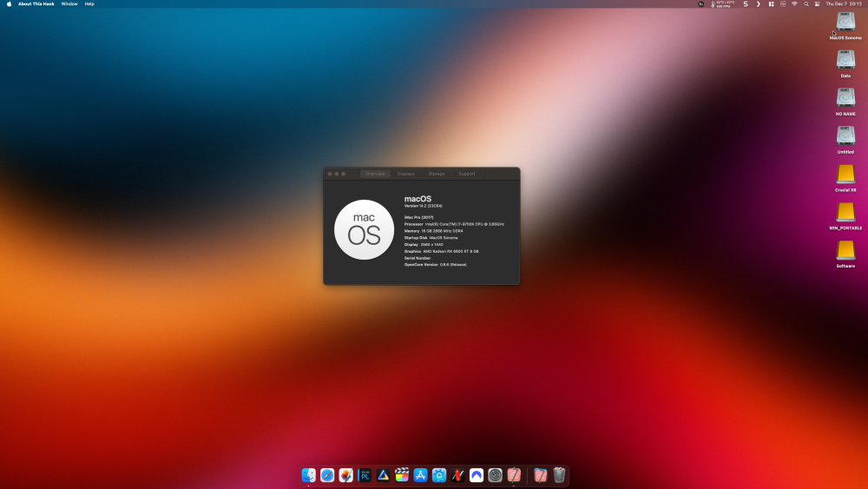
Task: Click the round dark icon left of the temperature monitor
Action: click(x=700, y=3)
